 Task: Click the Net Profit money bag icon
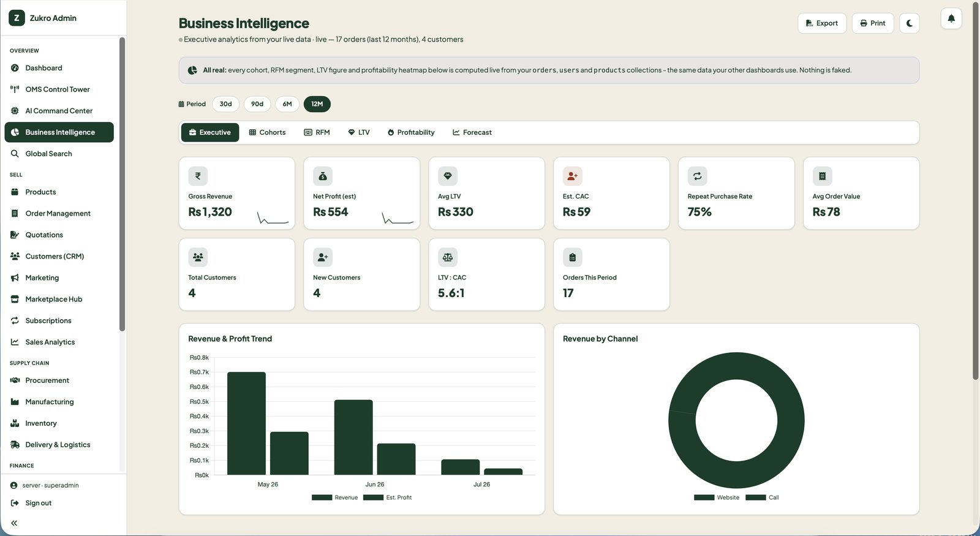(x=323, y=176)
